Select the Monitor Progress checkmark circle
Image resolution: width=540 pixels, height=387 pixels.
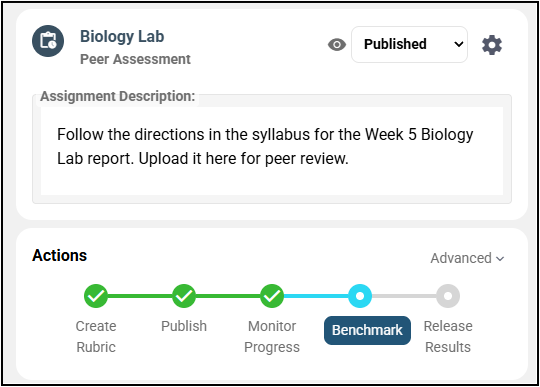point(272,296)
